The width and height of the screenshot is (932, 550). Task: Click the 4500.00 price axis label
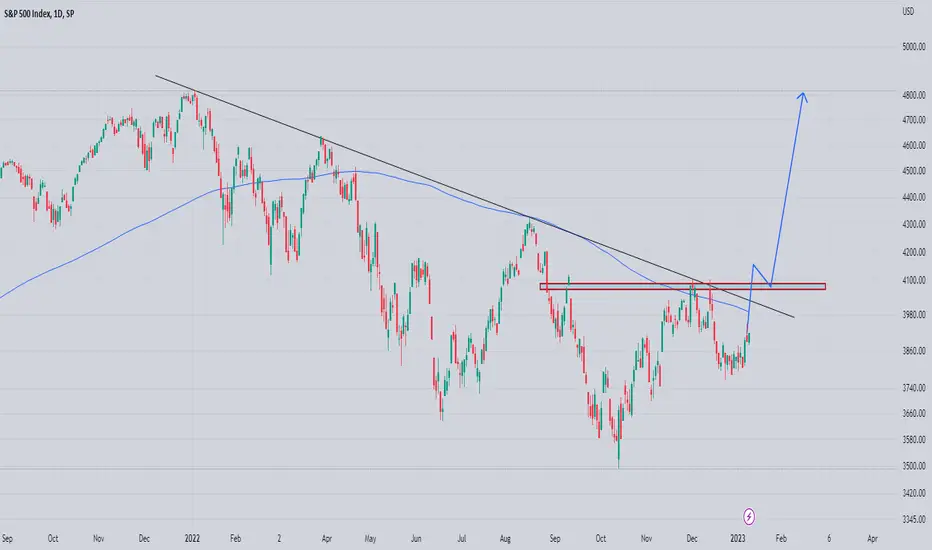[914, 171]
